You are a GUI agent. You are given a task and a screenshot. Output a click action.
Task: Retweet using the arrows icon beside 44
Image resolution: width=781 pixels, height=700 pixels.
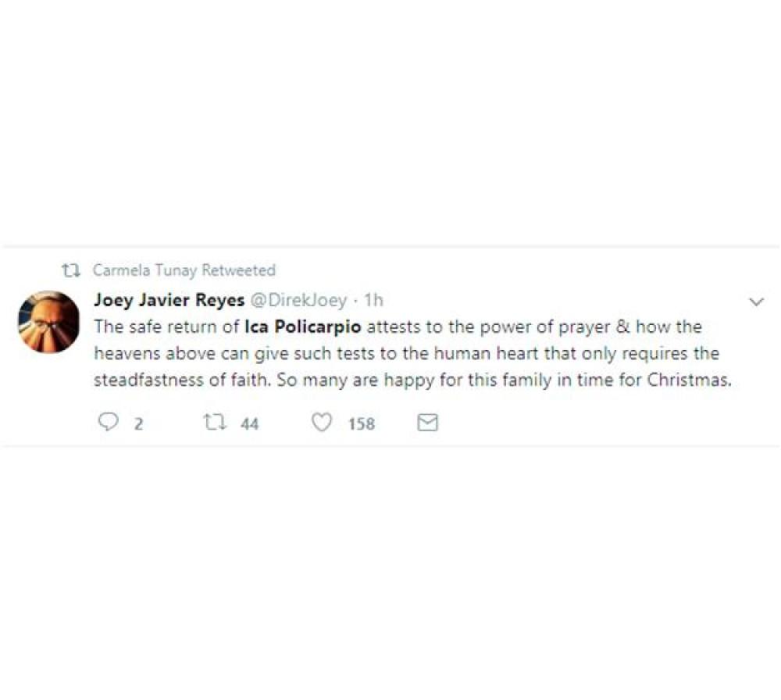pos(212,423)
